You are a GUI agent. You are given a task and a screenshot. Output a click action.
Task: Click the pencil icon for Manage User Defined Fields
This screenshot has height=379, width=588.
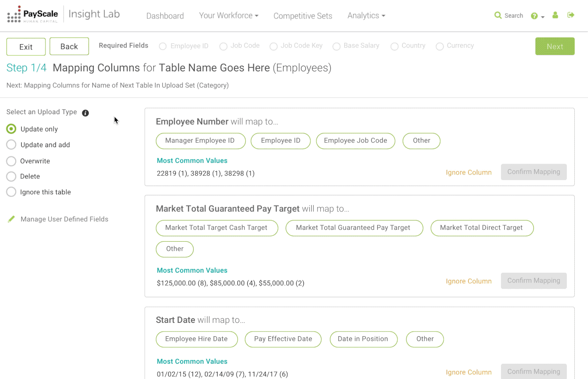(x=11, y=219)
